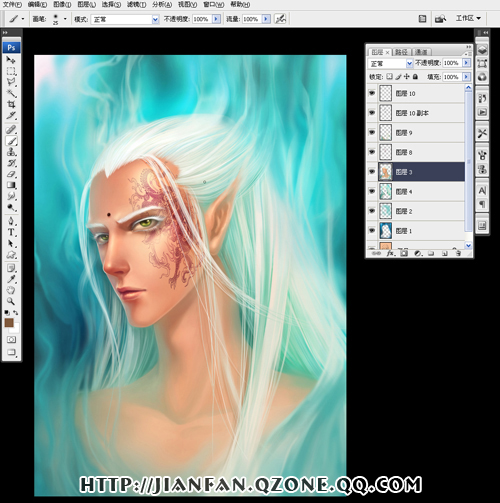Choose the Magic Wand tool
This screenshot has height=503, width=500.
click(11, 93)
